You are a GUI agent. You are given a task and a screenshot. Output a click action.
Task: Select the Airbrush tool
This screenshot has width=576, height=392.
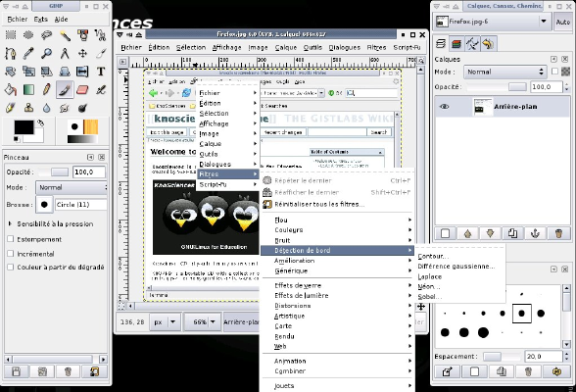click(100, 89)
